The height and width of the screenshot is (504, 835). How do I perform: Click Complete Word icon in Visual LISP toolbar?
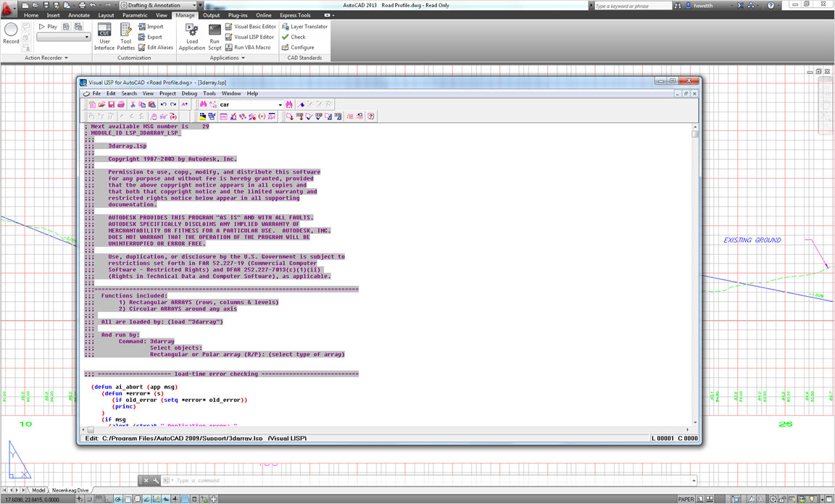(184, 104)
